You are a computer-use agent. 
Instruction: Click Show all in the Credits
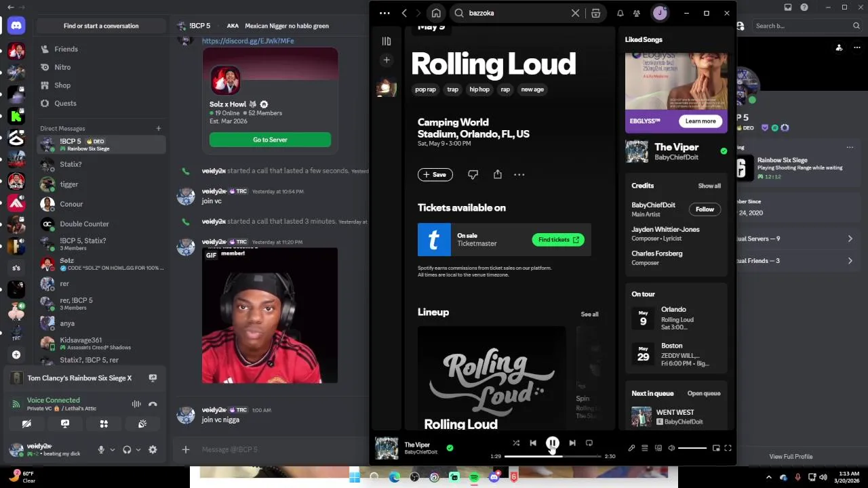709,186
